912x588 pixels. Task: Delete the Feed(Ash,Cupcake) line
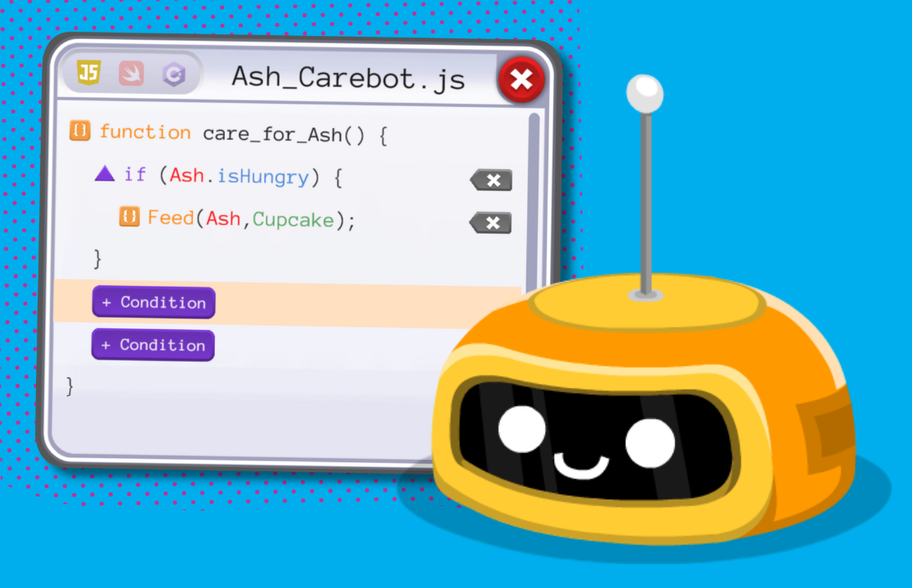coord(490,222)
